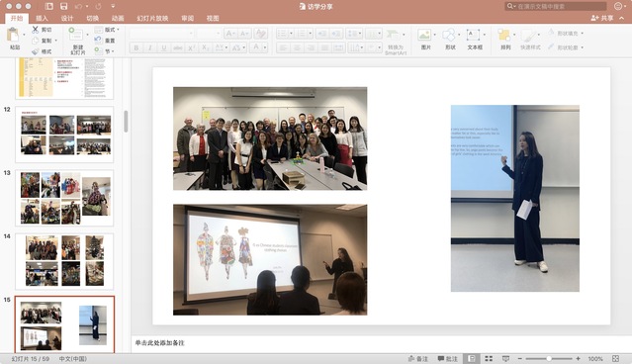Open the 形状 shapes icon
Screen dimensions: 632x364
449,35
